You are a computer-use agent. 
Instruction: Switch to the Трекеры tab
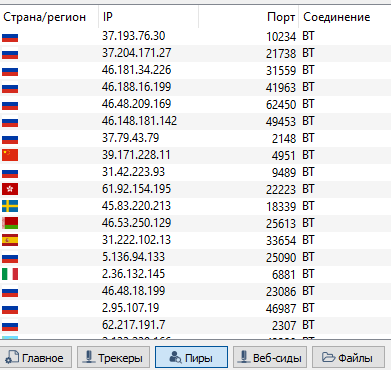(114, 358)
